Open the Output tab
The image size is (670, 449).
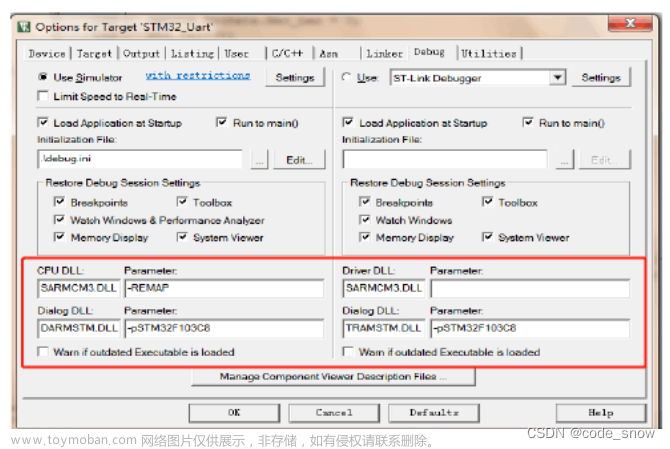[141, 53]
